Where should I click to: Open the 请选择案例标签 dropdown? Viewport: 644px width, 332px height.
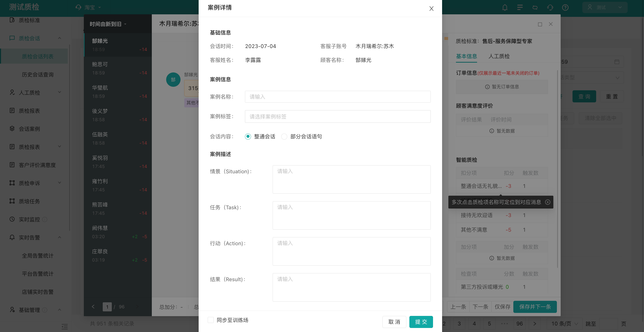[x=338, y=116]
